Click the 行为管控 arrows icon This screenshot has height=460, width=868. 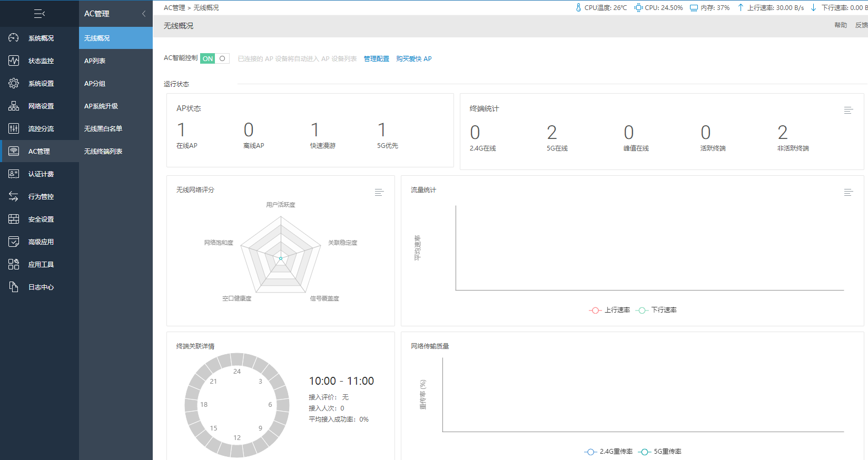point(14,196)
